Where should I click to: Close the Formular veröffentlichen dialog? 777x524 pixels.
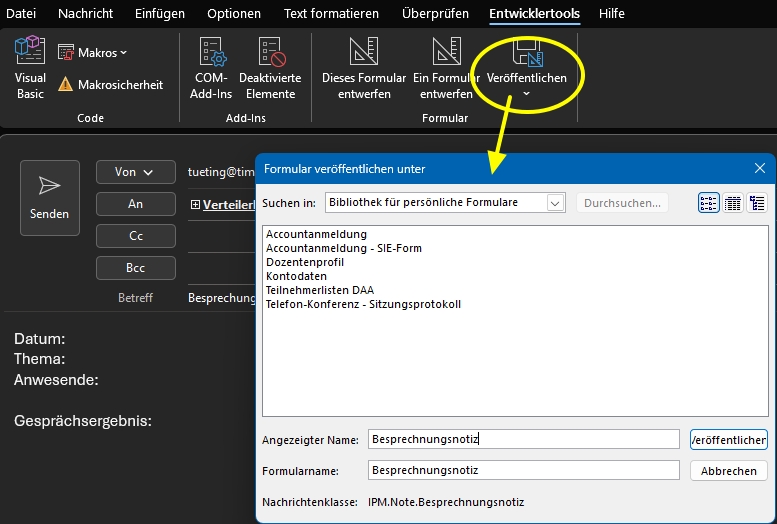[x=760, y=169]
